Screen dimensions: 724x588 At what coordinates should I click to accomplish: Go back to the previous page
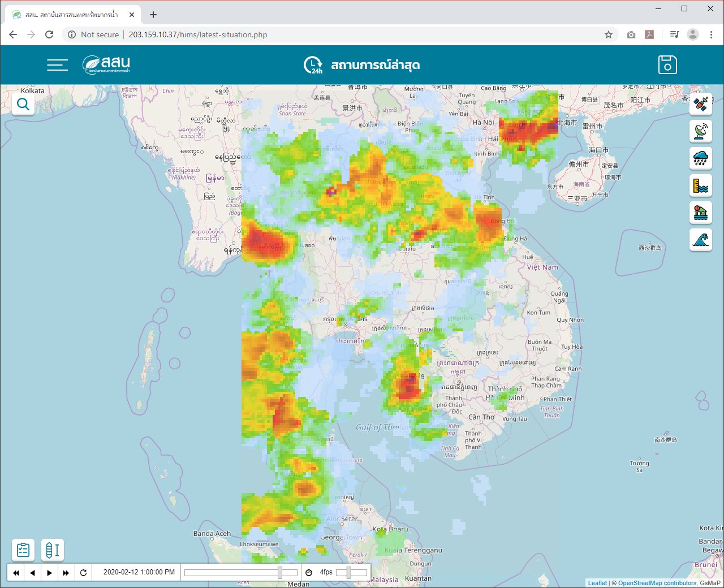13,34
